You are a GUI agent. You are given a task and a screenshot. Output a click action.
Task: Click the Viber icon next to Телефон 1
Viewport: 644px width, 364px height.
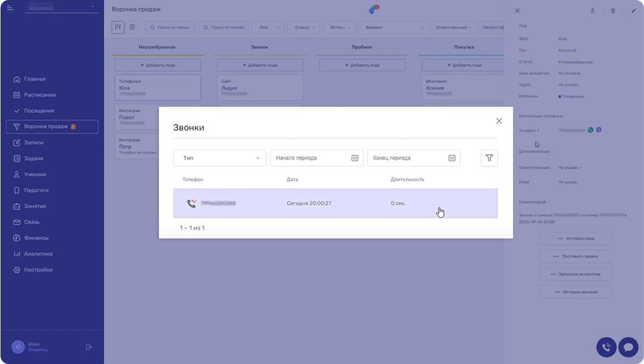pyautogui.click(x=599, y=130)
